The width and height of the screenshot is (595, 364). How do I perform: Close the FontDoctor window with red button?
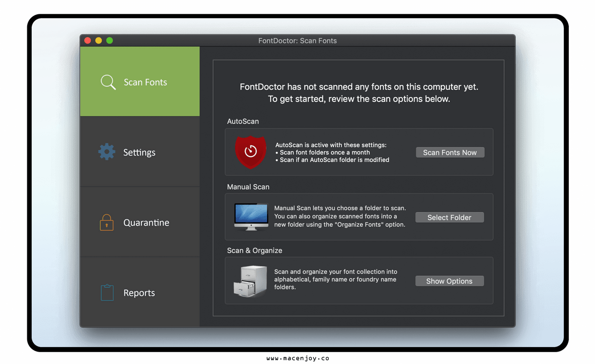[88, 41]
